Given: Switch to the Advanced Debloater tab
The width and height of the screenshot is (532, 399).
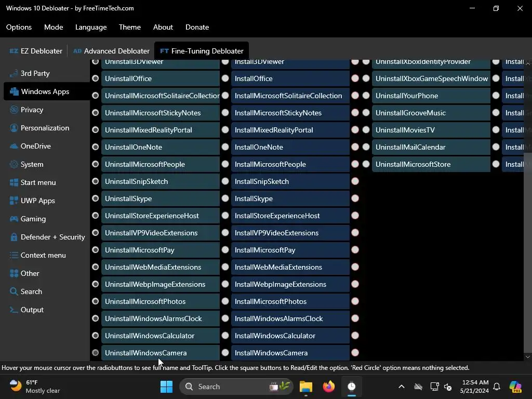Looking at the screenshot, I should [111, 51].
